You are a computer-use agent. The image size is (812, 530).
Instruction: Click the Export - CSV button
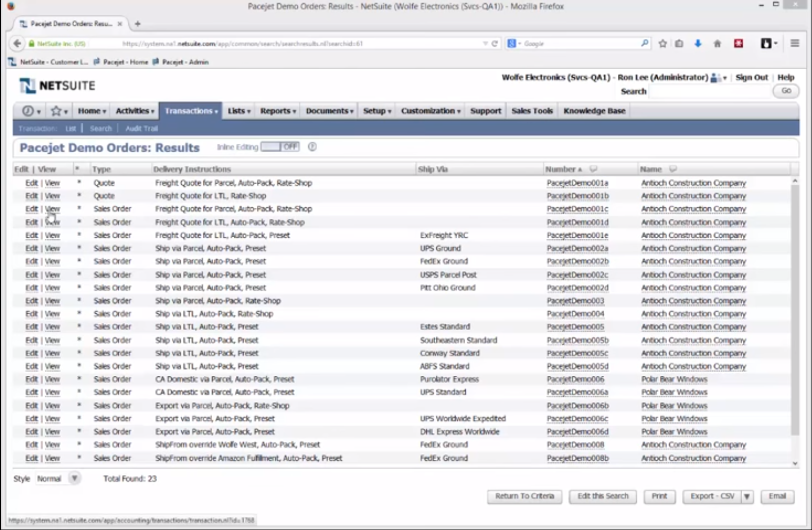712,497
